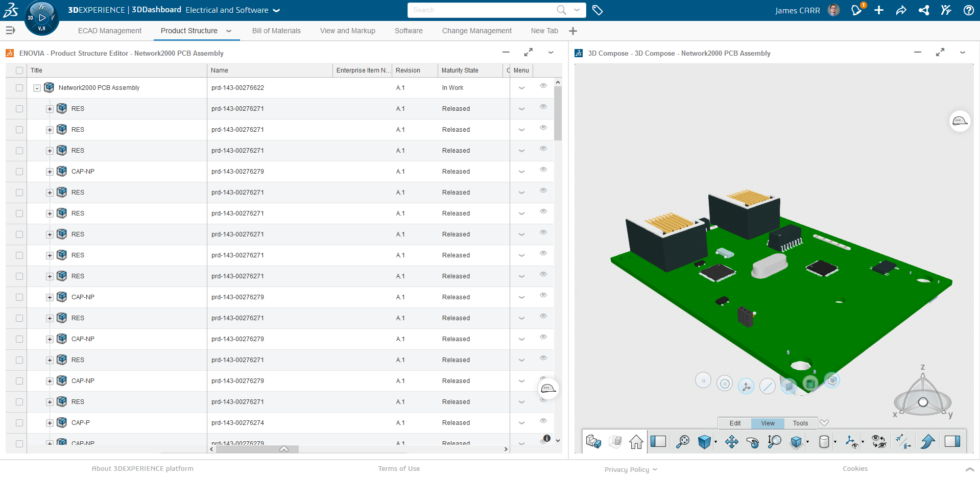
Task: Open the Terms of Use link
Action: coord(399,469)
